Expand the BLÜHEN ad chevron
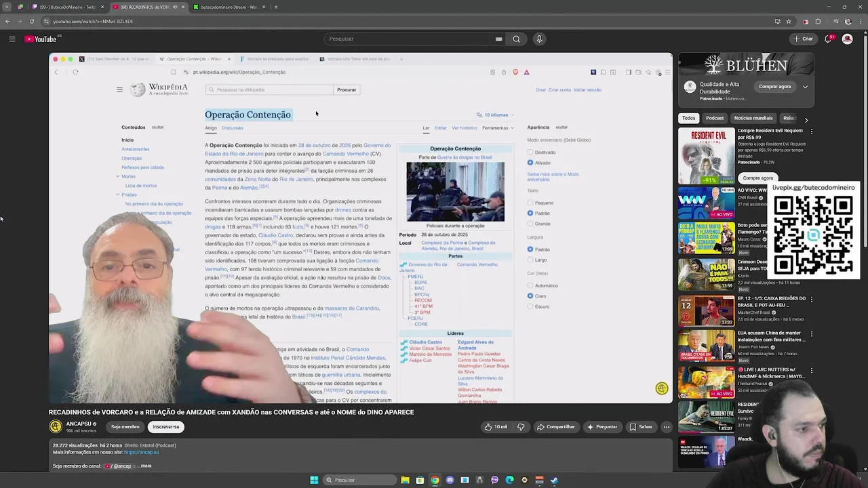868x488 pixels. [805, 87]
